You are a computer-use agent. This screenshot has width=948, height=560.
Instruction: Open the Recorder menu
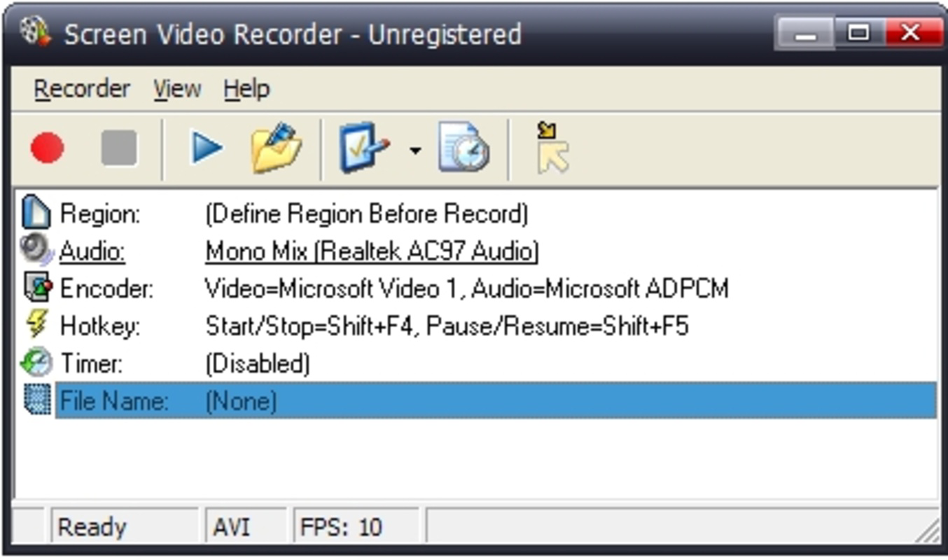click(81, 88)
